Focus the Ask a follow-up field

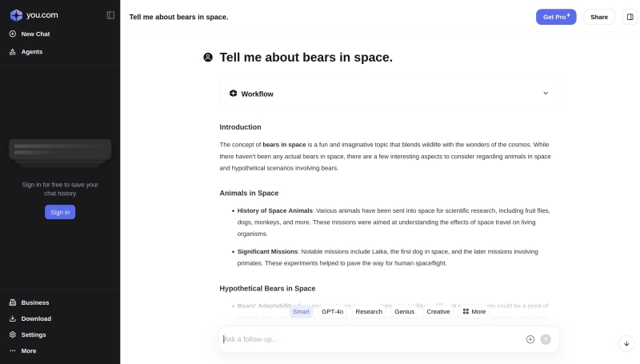[368, 339]
